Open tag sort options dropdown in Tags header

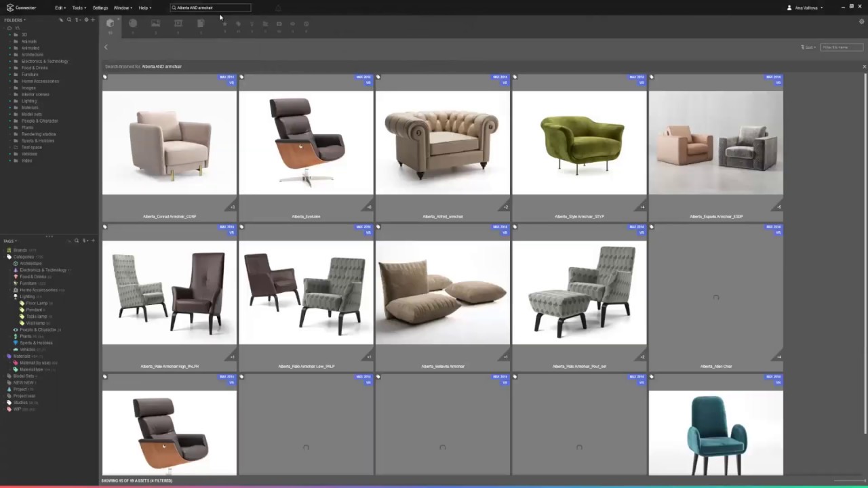[x=85, y=241]
